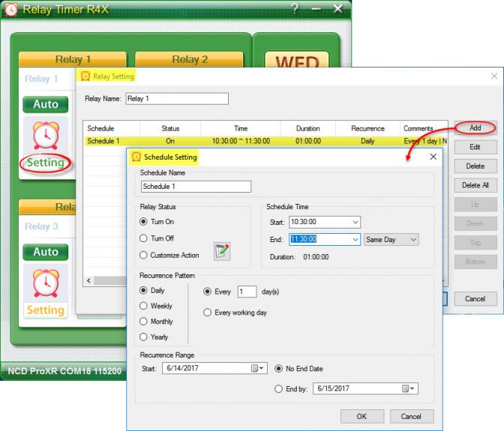Expand the End time dropdown

pyautogui.click(x=355, y=240)
